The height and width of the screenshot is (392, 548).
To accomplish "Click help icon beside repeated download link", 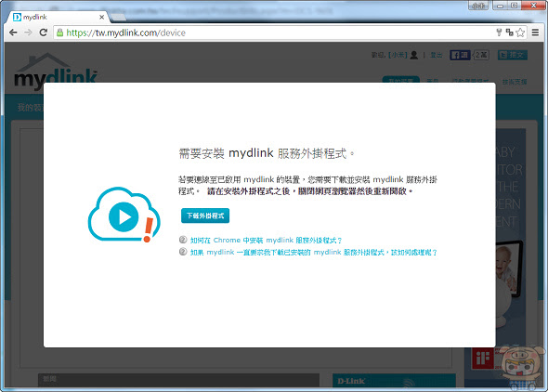I will [183, 252].
